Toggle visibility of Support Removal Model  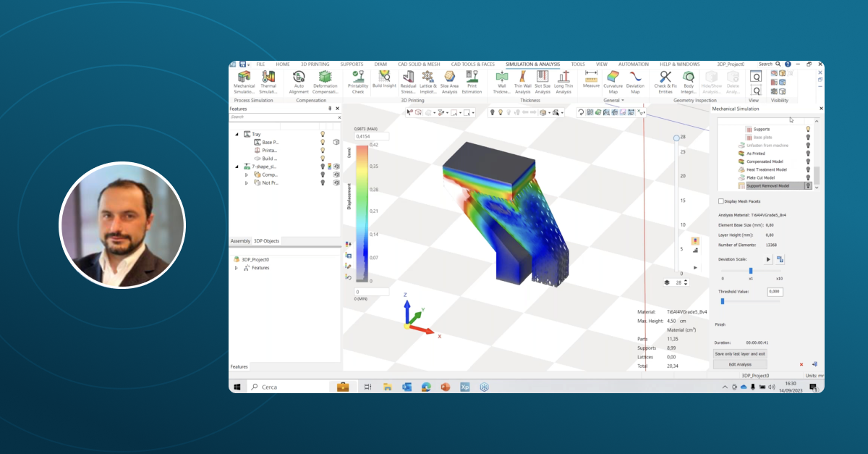click(x=808, y=185)
